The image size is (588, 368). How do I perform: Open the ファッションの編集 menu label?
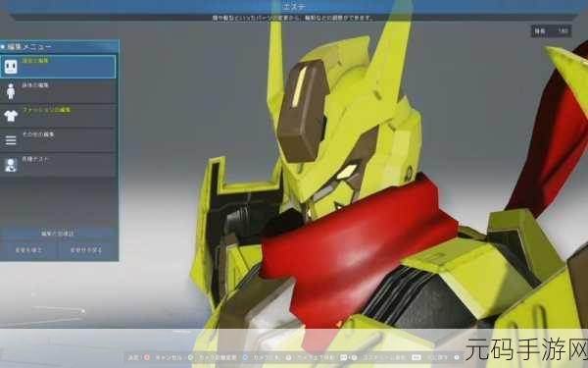click(x=46, y=110)
